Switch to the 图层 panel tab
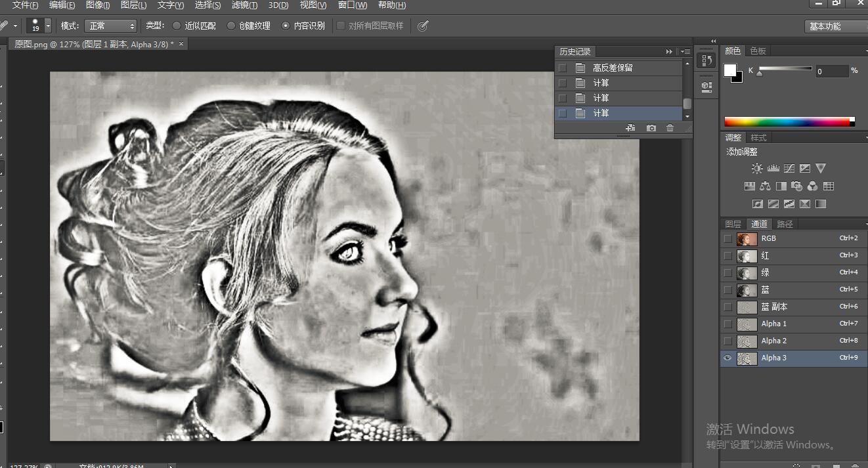 (x=733, y=224)
